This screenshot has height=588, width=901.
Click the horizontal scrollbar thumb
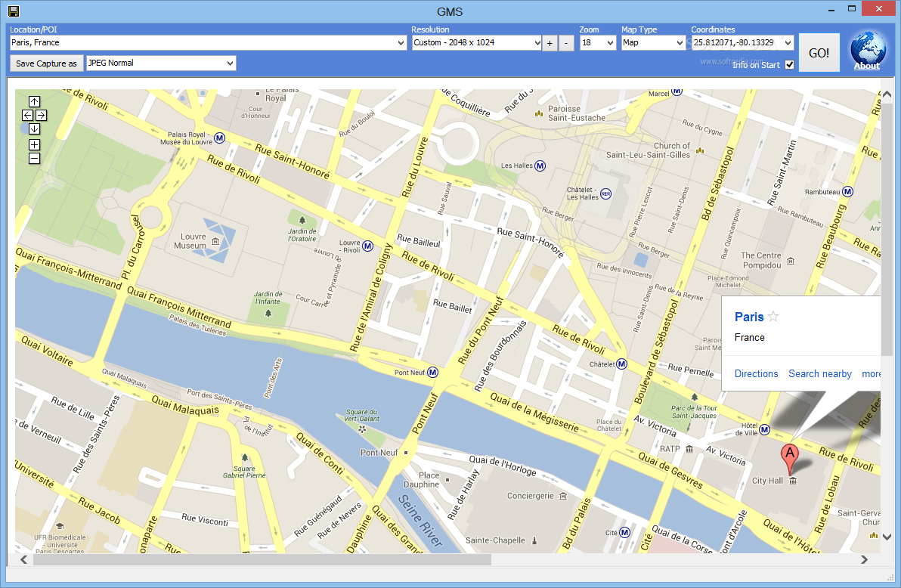(x=262, y=559)
